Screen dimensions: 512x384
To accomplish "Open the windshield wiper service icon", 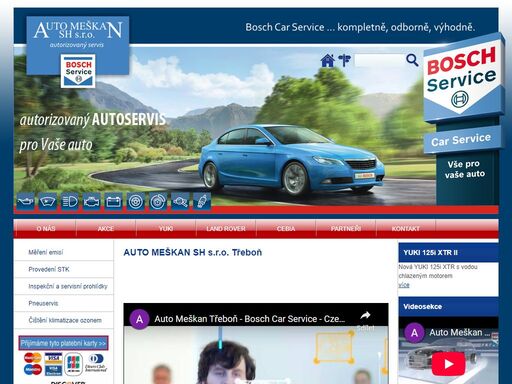I will point(47,201).
